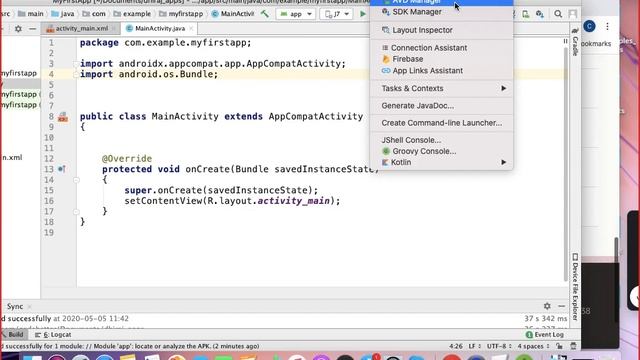640x360 pixels.
Task: Click the editor inspection indicator at top right
Action: (565, 41)
